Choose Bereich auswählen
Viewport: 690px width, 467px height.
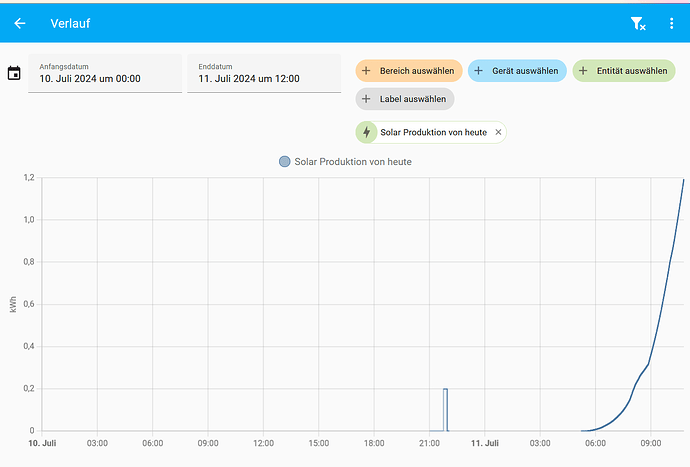tap(409, 71)
